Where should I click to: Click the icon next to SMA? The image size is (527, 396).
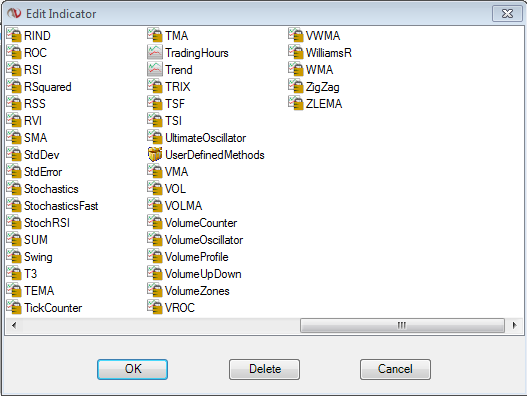coord(14,137)
